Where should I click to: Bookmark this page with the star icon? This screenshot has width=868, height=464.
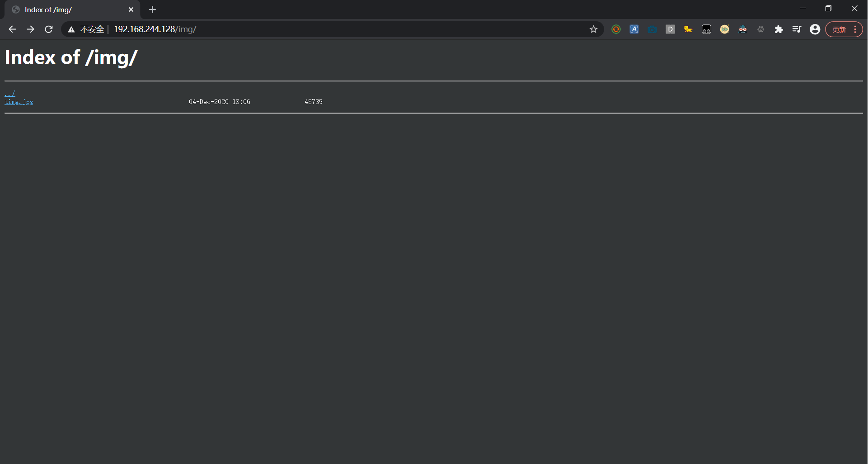pyautogui.click(x=594, y=29)
